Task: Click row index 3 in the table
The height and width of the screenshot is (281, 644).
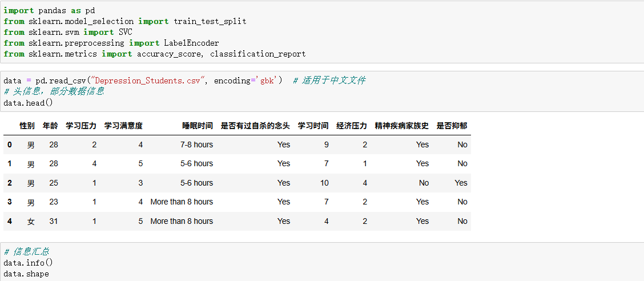Action: (x=10, y=202)
